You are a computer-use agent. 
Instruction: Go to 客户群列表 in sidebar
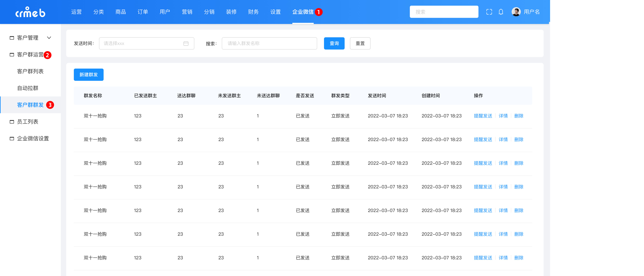[30, 71]
